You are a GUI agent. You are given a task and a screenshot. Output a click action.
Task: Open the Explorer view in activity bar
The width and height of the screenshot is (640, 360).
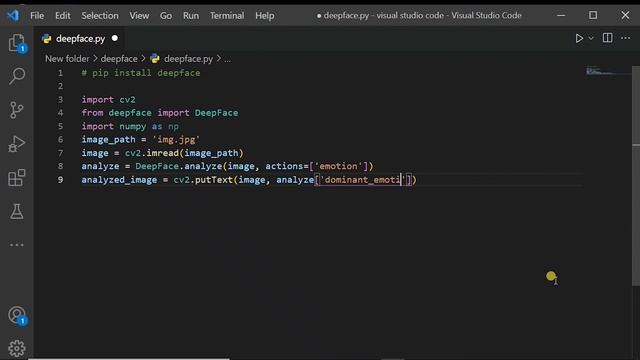tap(16, 43)
